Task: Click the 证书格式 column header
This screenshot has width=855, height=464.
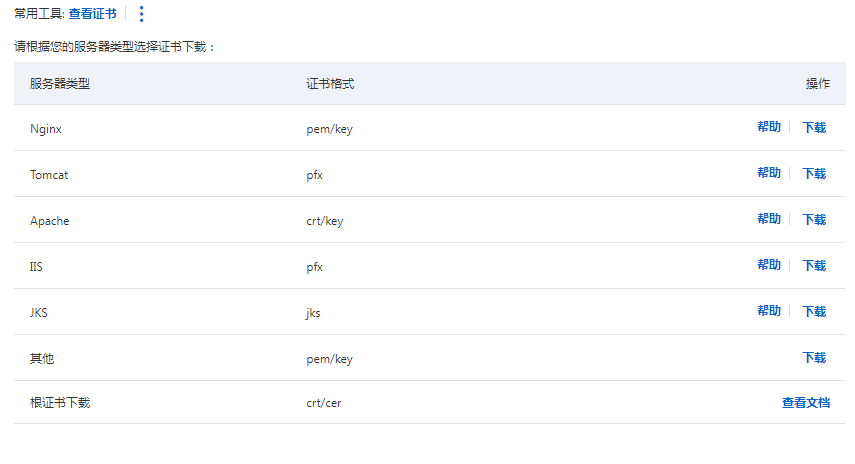Action: 330,84
